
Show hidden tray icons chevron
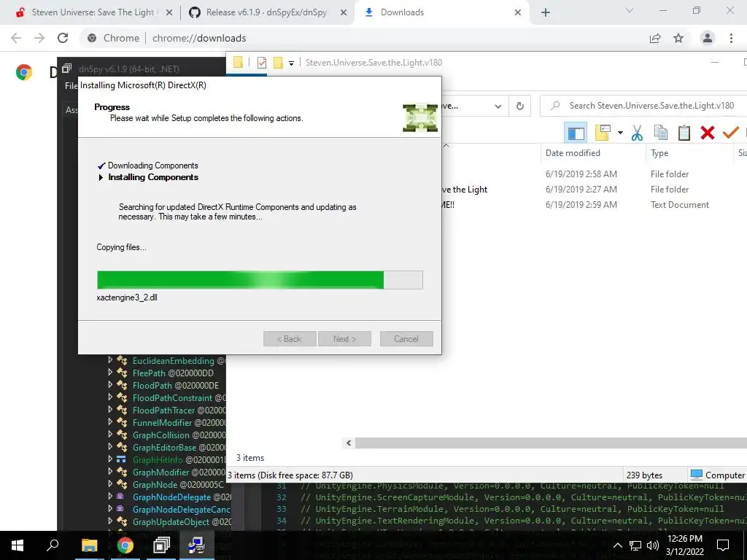[x=617, y=545]
